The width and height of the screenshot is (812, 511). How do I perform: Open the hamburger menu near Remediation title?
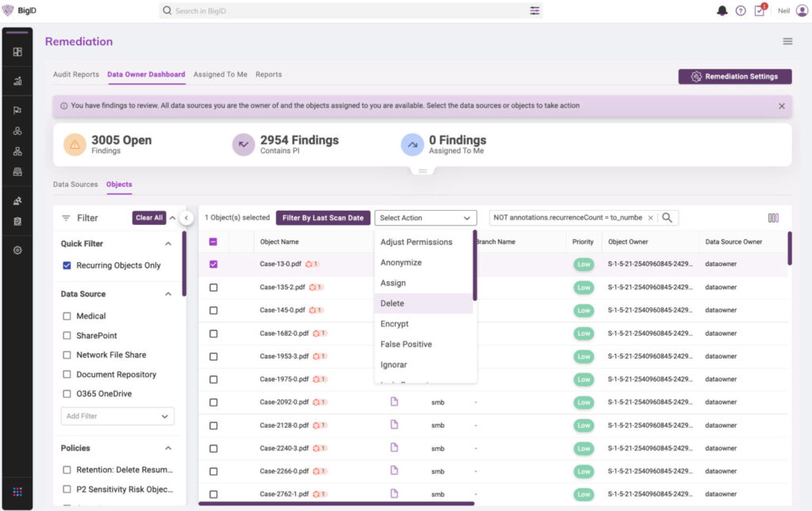[787, 41]
